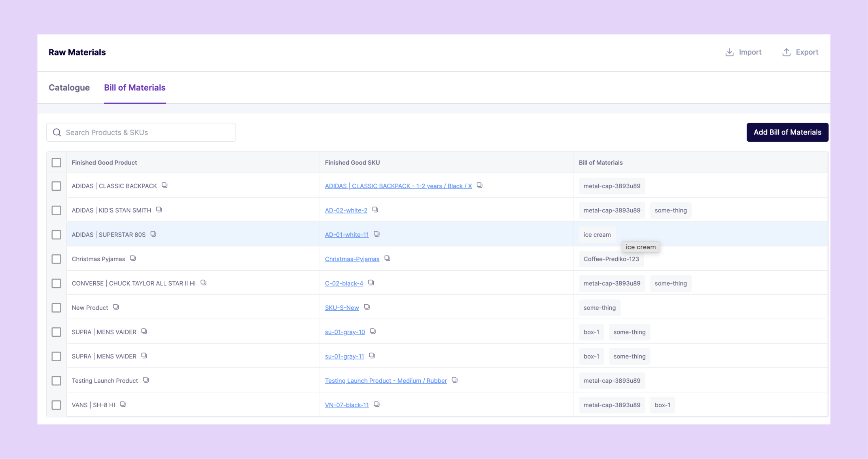Open the su-01-gray-10 SKU link

(x=345, y=332)
